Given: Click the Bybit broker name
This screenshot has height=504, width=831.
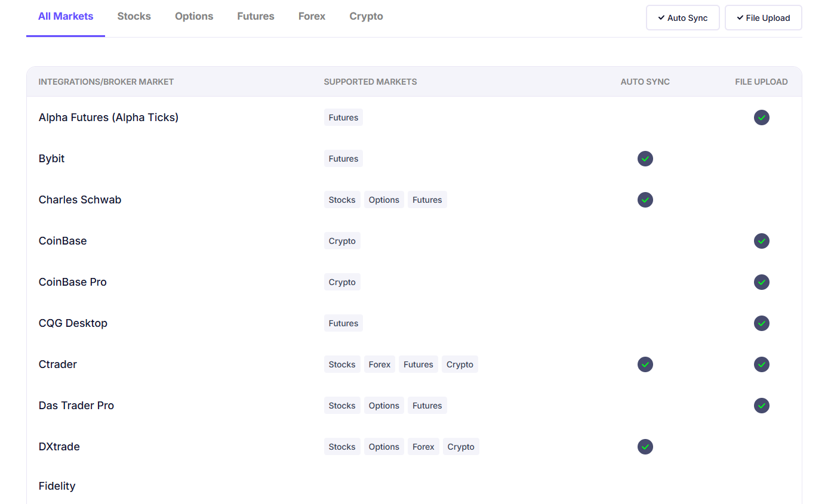Looking at the screenshot, I should point(51,159).
